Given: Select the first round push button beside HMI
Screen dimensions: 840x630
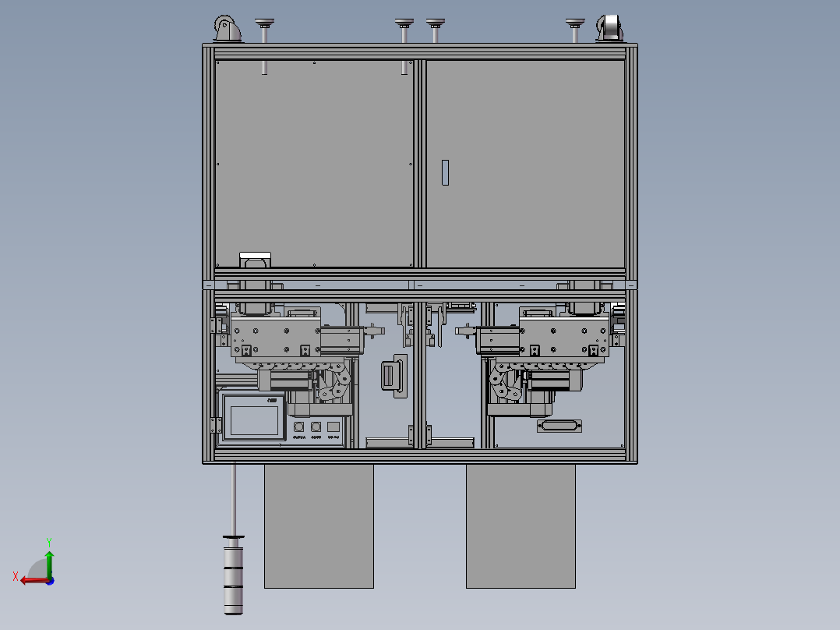Looking at the screenshot, I should [x=299, y=426].
